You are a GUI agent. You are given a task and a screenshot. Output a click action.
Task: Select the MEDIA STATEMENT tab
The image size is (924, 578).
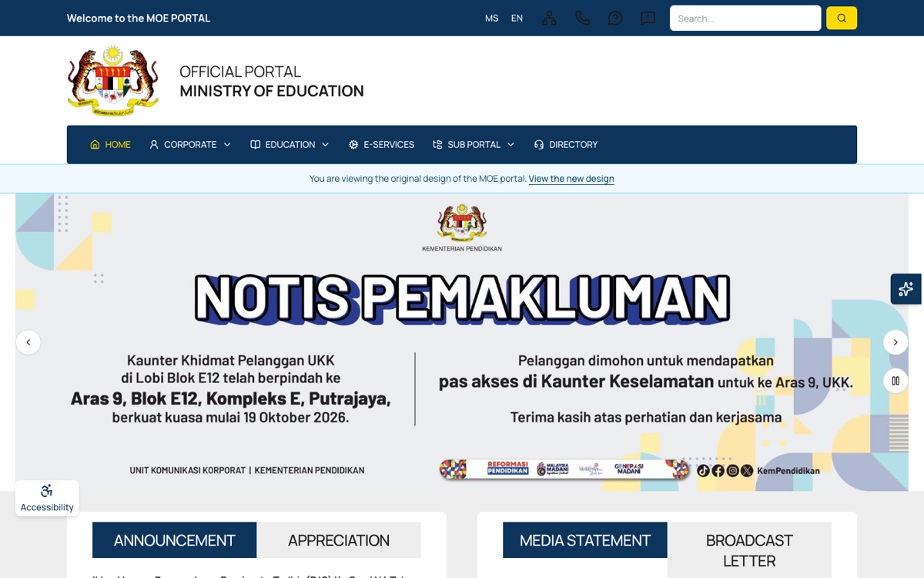[x=585, y=540]
